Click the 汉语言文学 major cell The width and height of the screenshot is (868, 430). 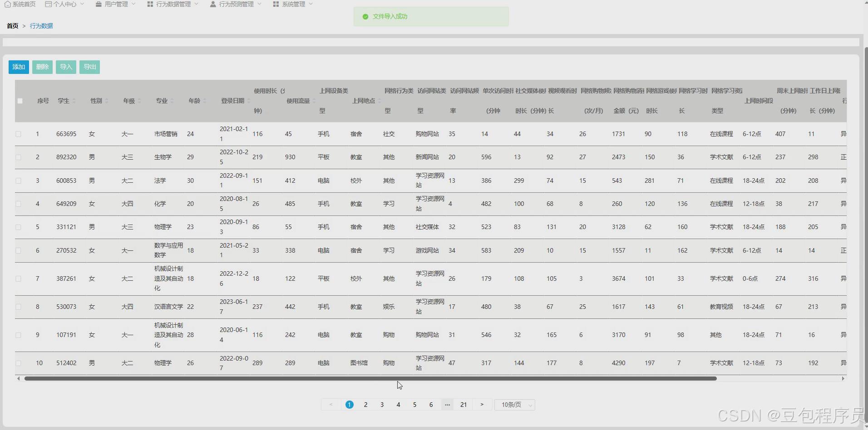[x=168, y=307]
